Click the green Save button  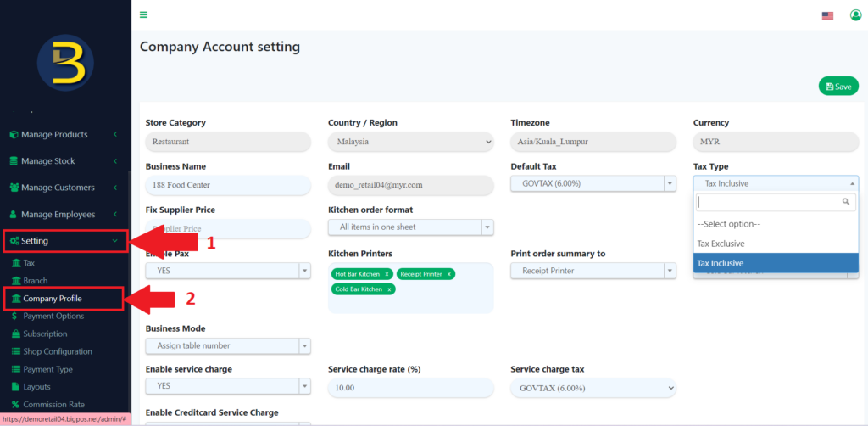point(837,87)
